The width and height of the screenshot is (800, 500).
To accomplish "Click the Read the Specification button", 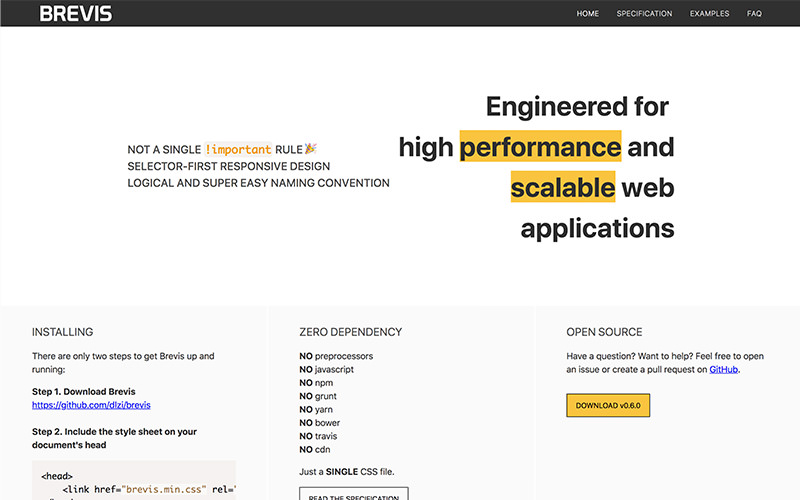I will 354,494.
